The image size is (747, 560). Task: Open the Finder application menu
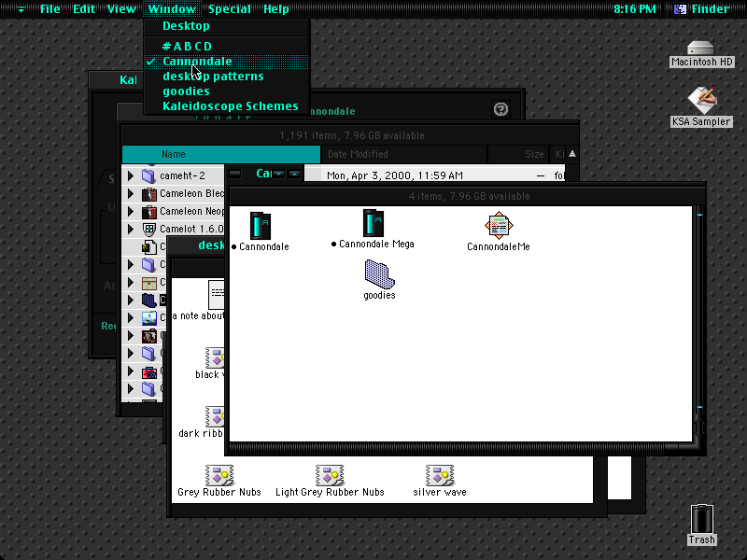702,9
